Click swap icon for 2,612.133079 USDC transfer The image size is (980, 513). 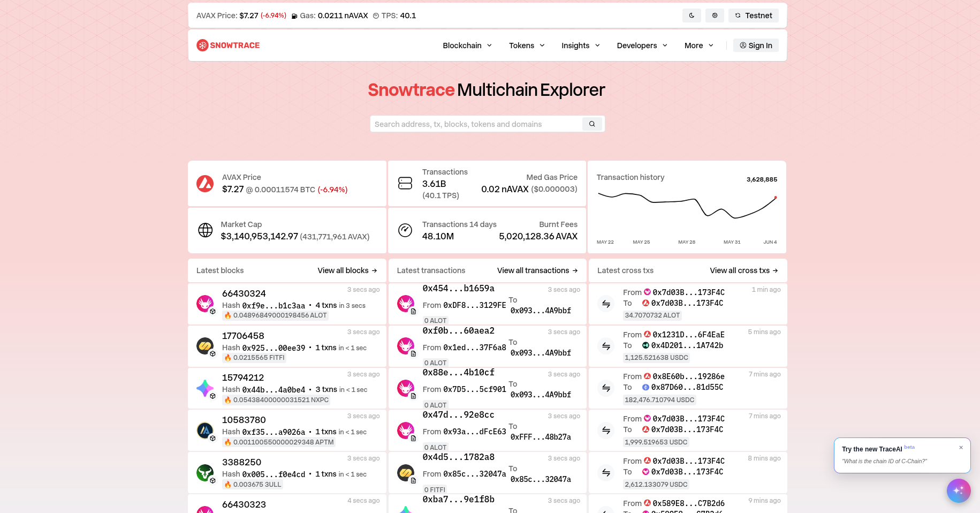point(606,472)
